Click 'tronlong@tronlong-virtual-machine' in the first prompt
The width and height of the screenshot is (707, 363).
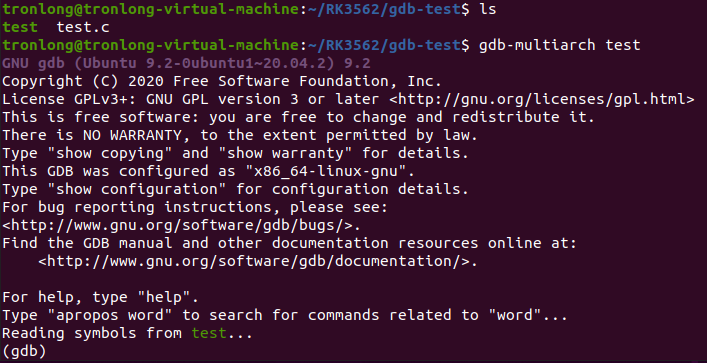151,9
